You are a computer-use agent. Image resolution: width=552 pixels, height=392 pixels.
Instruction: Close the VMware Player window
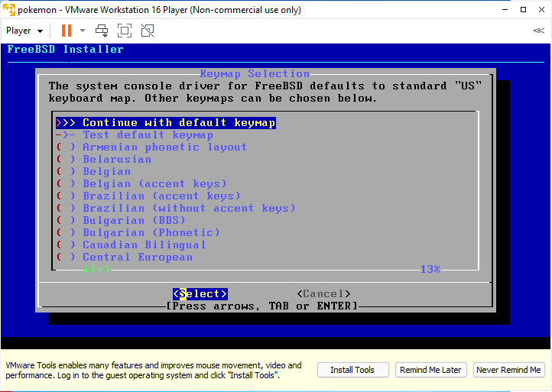(542, 9)
